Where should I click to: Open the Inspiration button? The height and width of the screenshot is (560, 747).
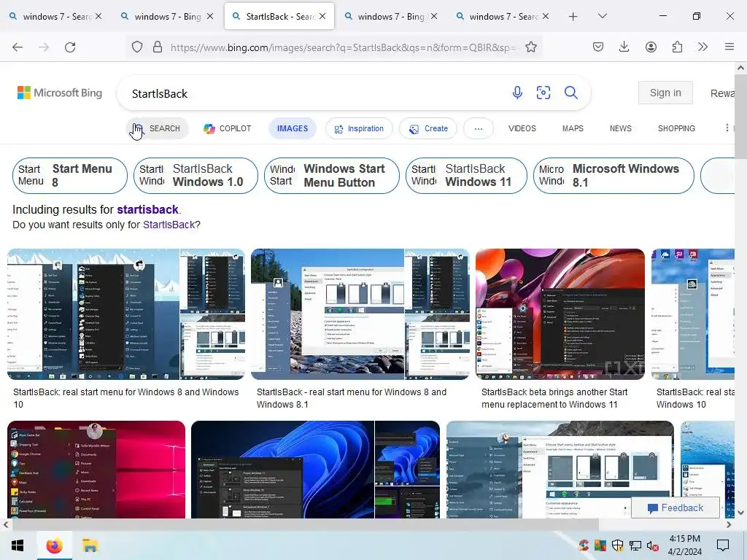(359, 128)
